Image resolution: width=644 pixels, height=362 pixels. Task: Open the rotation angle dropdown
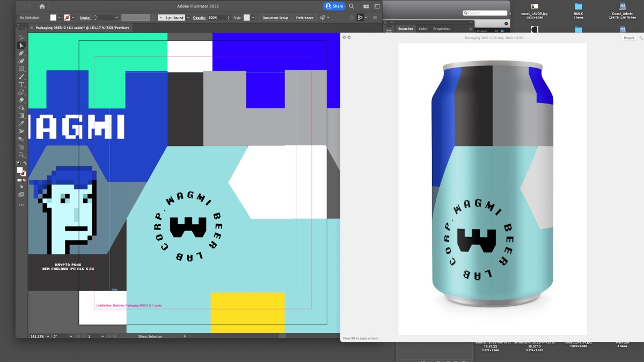(70, 336)
